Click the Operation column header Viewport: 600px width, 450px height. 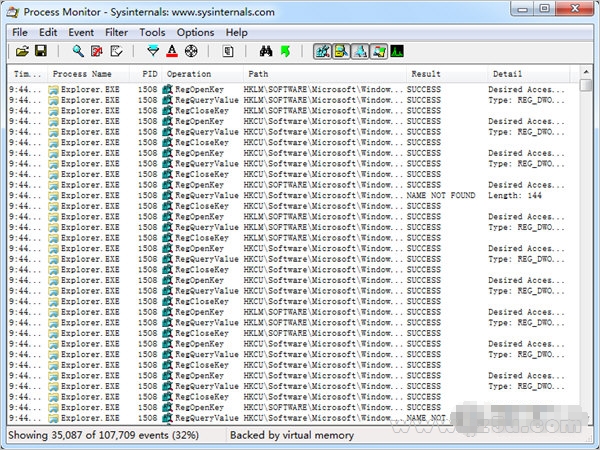point(202,74)
